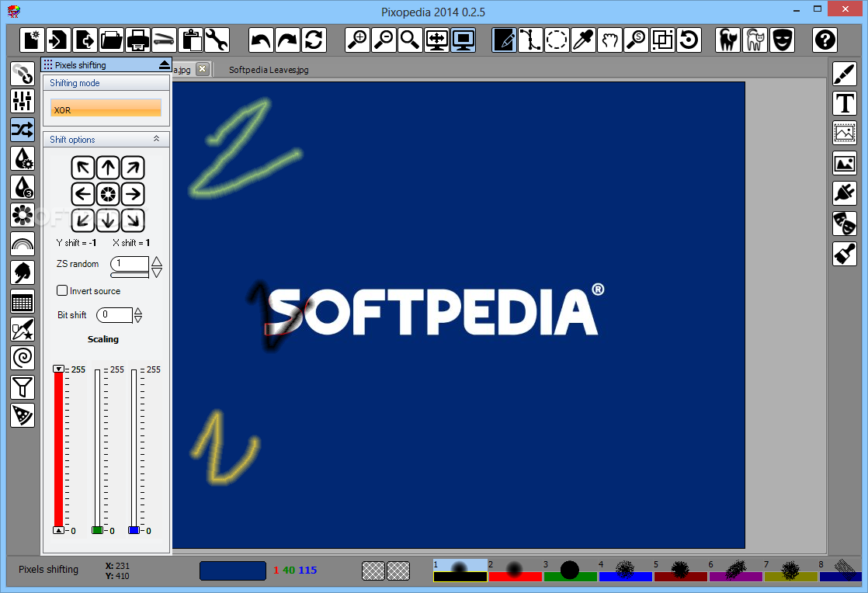Open settings with the wrench icon
This screenshot has width=868, height=593.
tap(217, 40)
